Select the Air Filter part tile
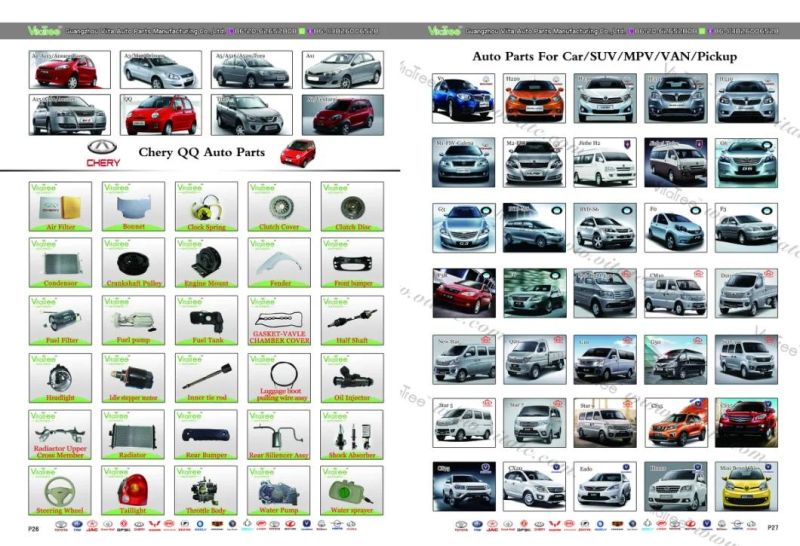Screen dimensions: 800x546 click(60, 206)
